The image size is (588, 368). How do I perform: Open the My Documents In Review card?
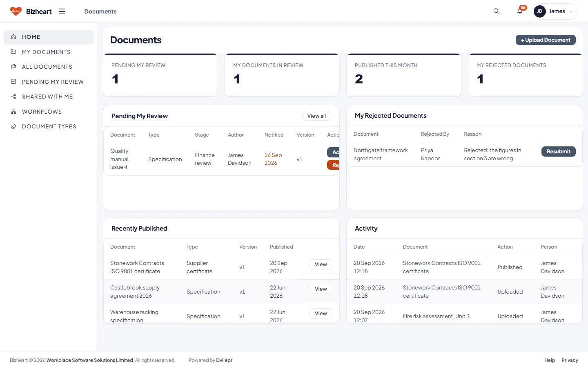(282, 75)
